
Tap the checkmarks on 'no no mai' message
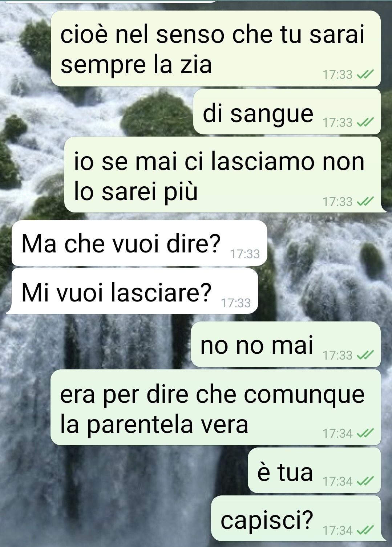coord(365,355)
